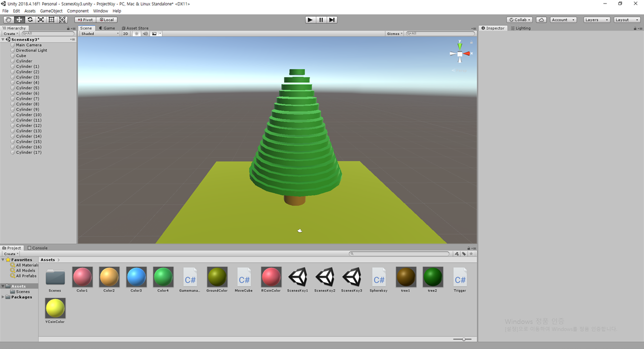Click the Scene view search field
644x349 pixels.
pos(440,34)
